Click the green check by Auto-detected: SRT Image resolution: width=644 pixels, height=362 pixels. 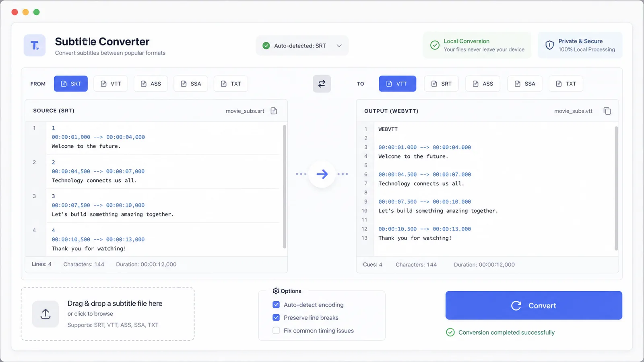266,46
